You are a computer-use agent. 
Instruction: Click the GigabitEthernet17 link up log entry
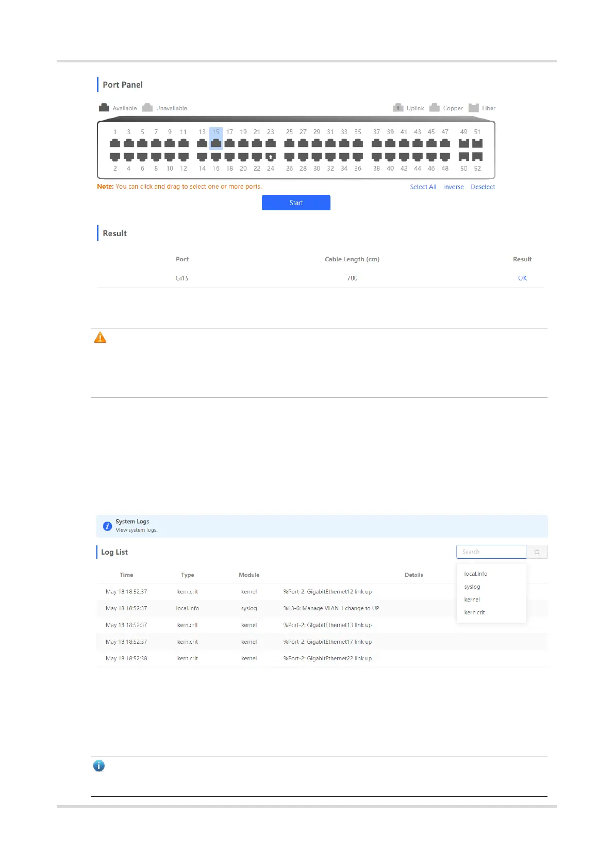327,642
